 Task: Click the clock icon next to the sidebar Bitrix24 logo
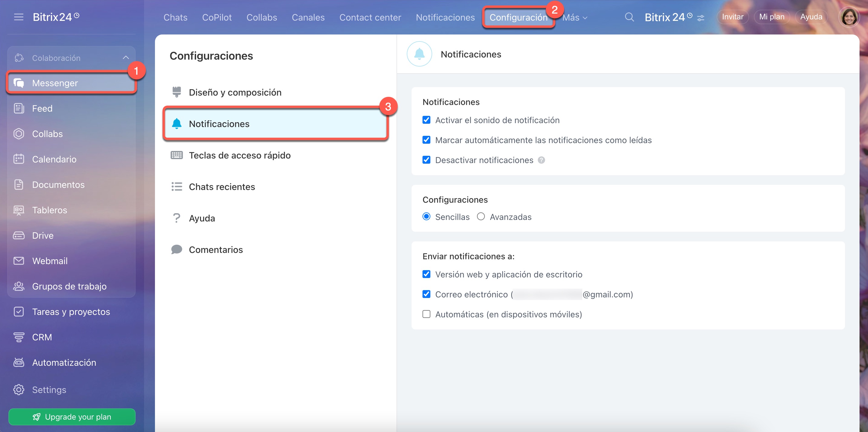(x=77, y=15)
